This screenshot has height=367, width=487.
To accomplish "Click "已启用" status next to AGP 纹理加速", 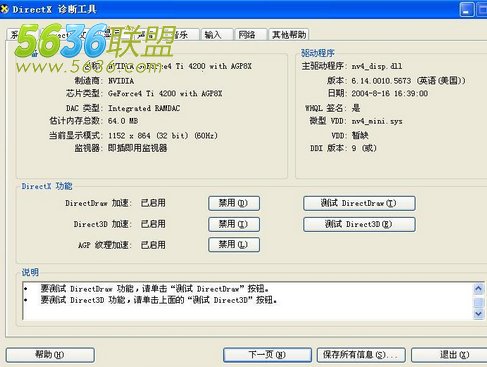I will [153, 245].
